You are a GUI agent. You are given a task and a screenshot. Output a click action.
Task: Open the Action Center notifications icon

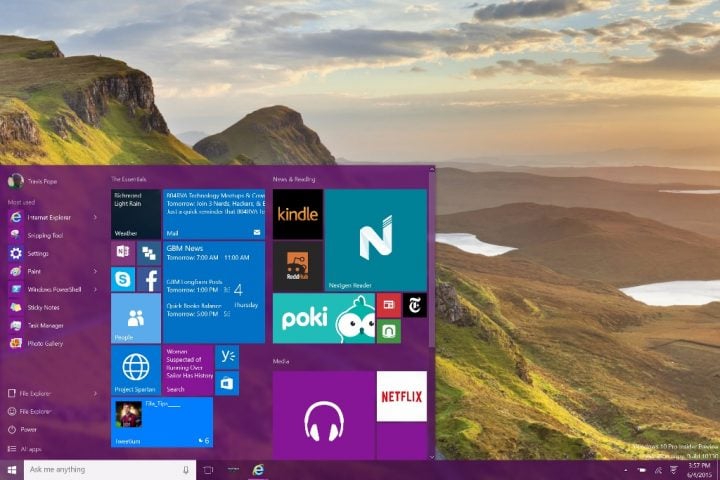(674, 470)
